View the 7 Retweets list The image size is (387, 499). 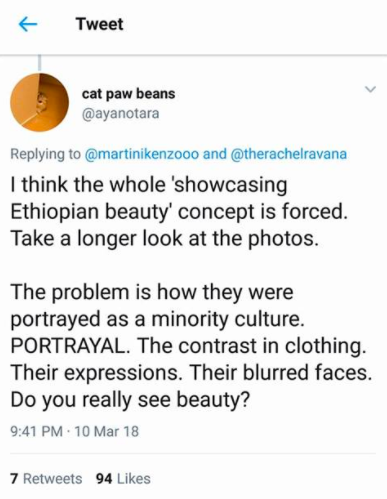46,479
